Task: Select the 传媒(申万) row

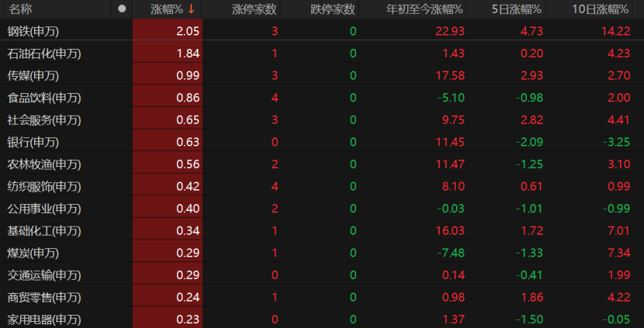Action: (33, 76)
